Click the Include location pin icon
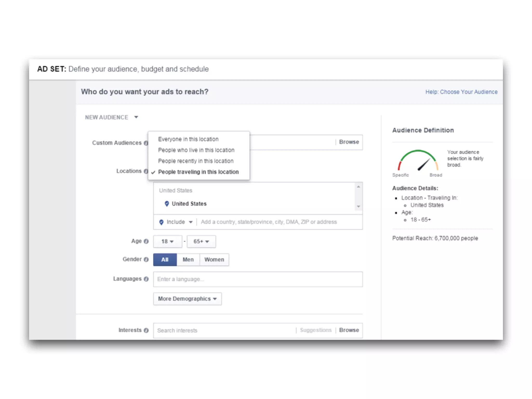Viewport: 532px width, 399px height. [x=161, y=222]
